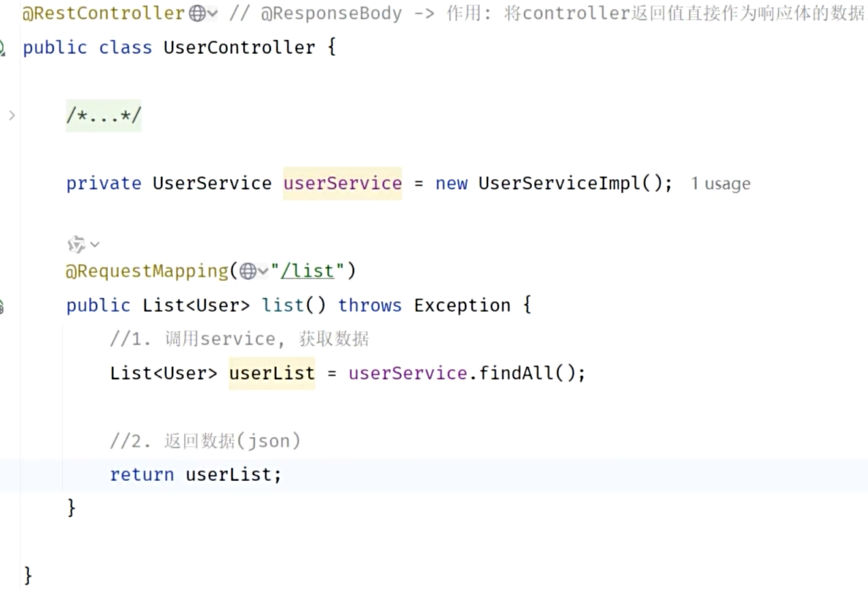Select the highlighted userList variable
Viewport: 868px width, 589px height.
(271, 373)
